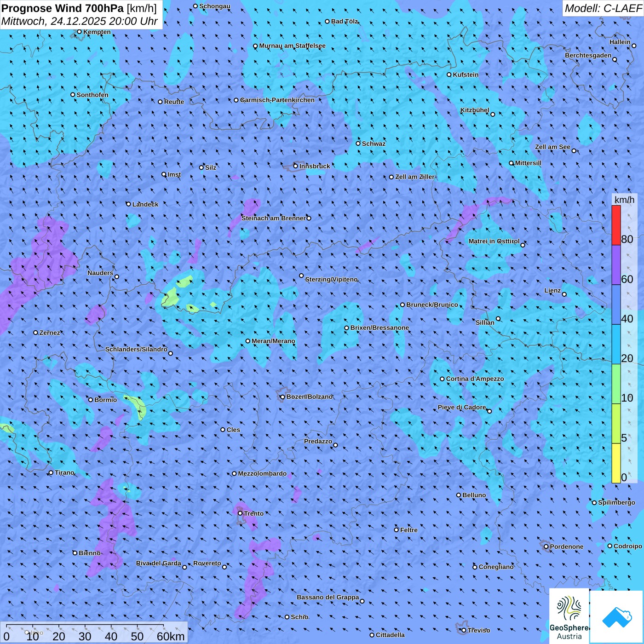This screenshot has width=644, height=644.
Task: Click the Bad Tölz city label
Action: point(344,21)
